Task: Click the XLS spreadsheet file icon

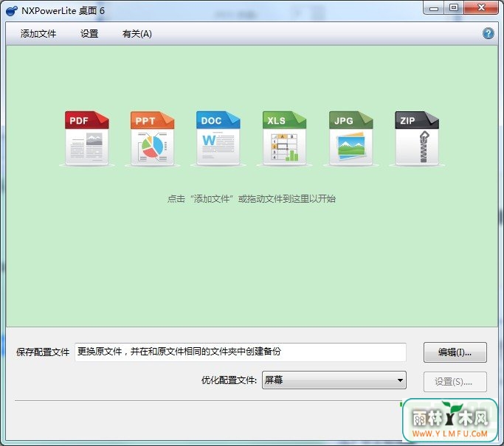Action: point(284,139)
